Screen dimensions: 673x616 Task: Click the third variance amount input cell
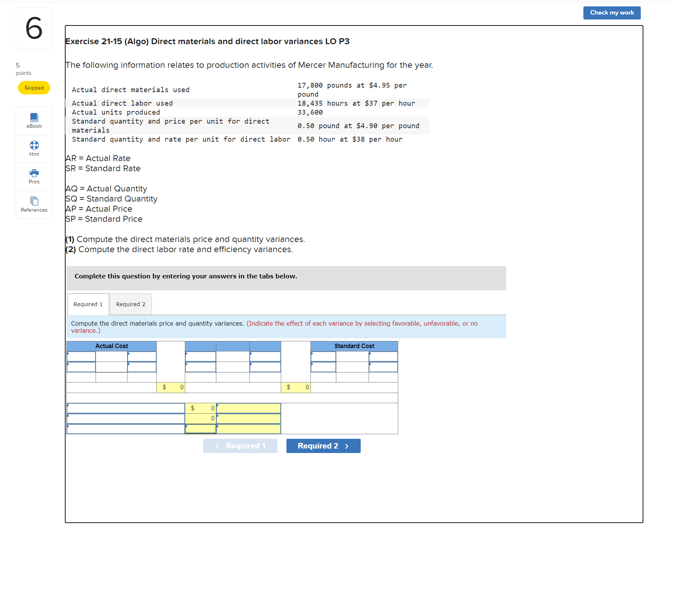(201, 429)
